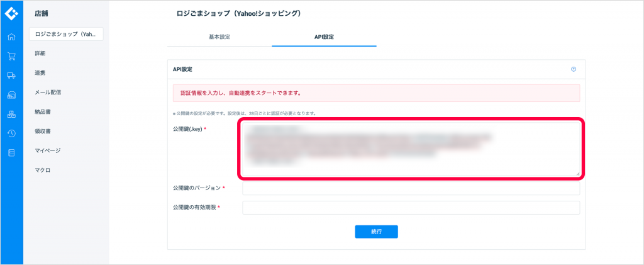644x265 pixels.
Task: Open the history clock icon
Action: coord(11,133)
